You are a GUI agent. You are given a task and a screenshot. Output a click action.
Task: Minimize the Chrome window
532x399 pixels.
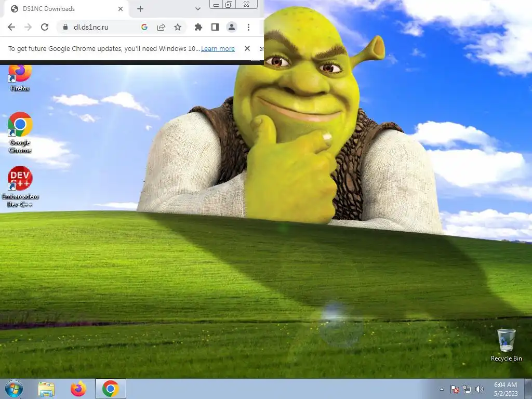(x=216, y=4)
